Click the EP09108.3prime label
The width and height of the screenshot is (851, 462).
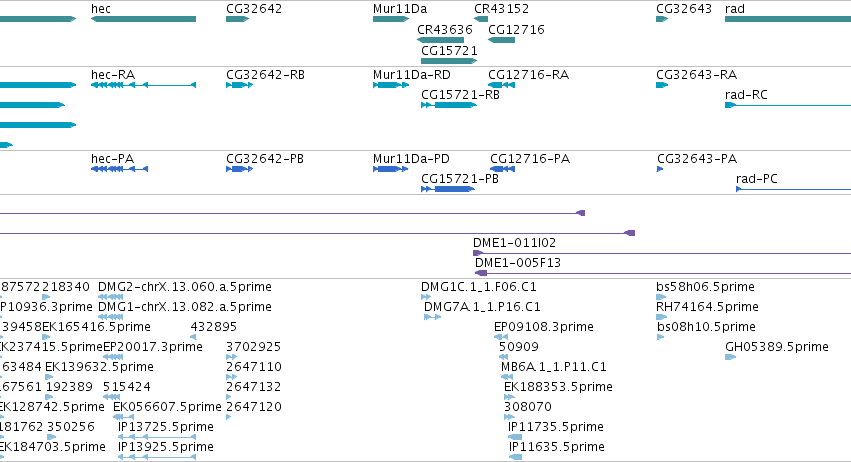click(x=544, y=327)
